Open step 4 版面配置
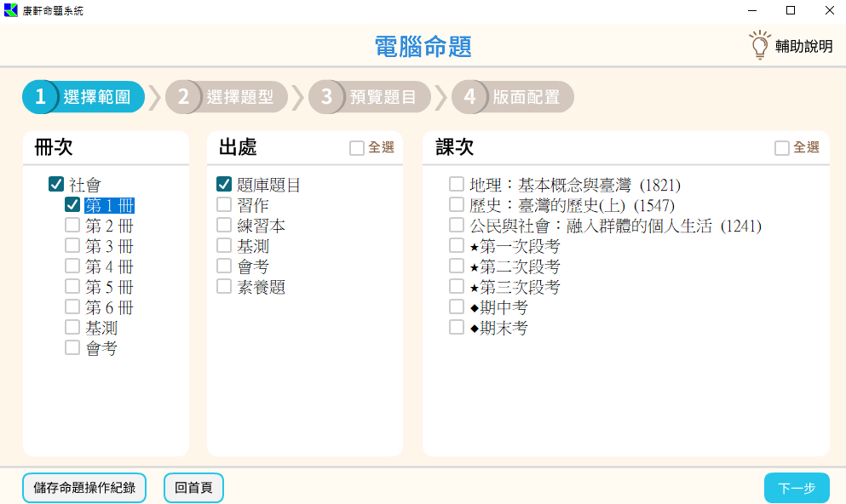The height and width of the screenshot is (504, 846). point(513,97)
